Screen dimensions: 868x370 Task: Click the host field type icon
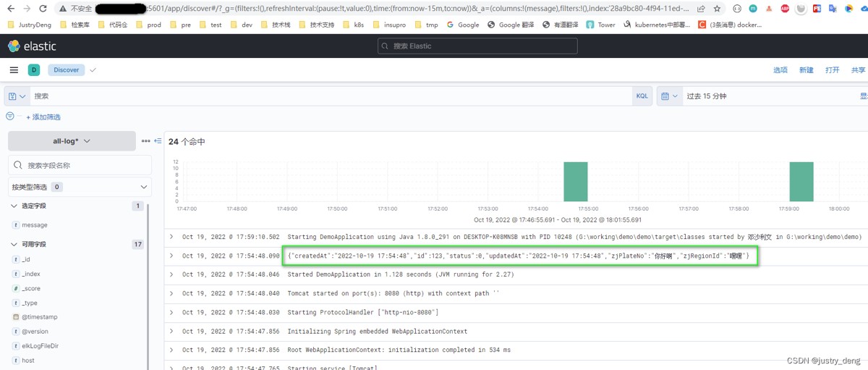pos(16,361)
